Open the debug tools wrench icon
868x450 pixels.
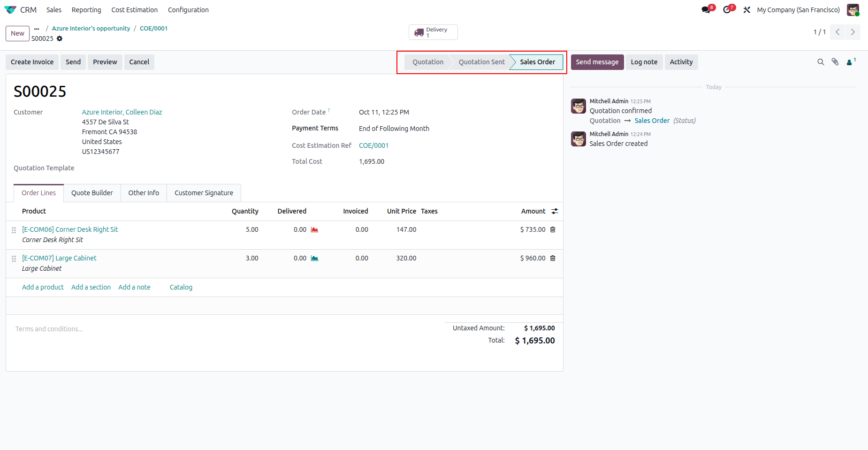click(x=747, y=10)
